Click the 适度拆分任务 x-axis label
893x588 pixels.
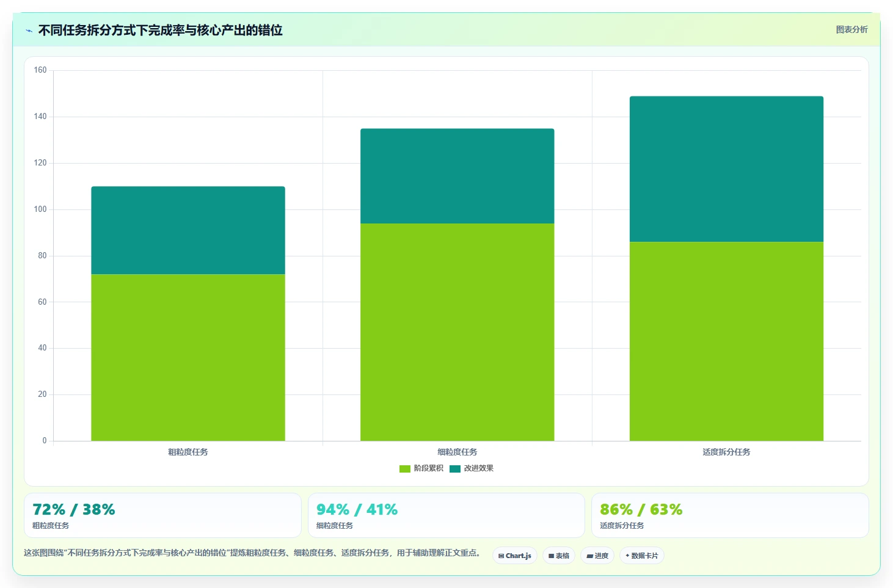click(x=726, y=452)
